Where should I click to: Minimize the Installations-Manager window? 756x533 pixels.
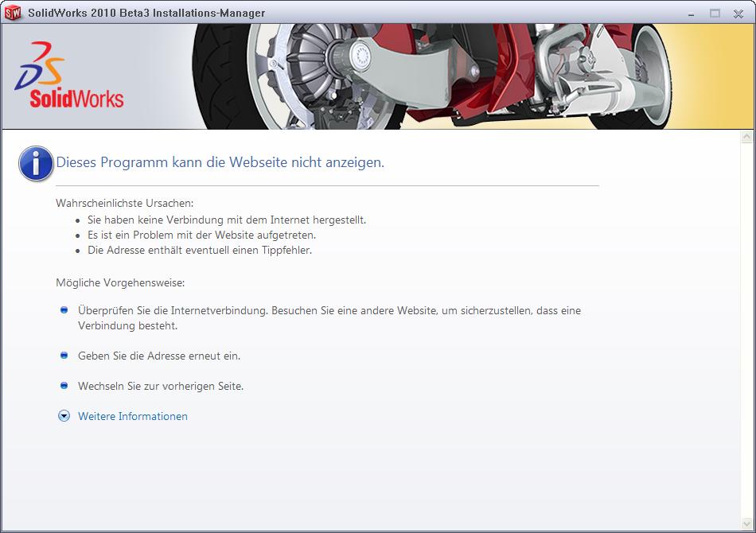[x=691, y=14]
